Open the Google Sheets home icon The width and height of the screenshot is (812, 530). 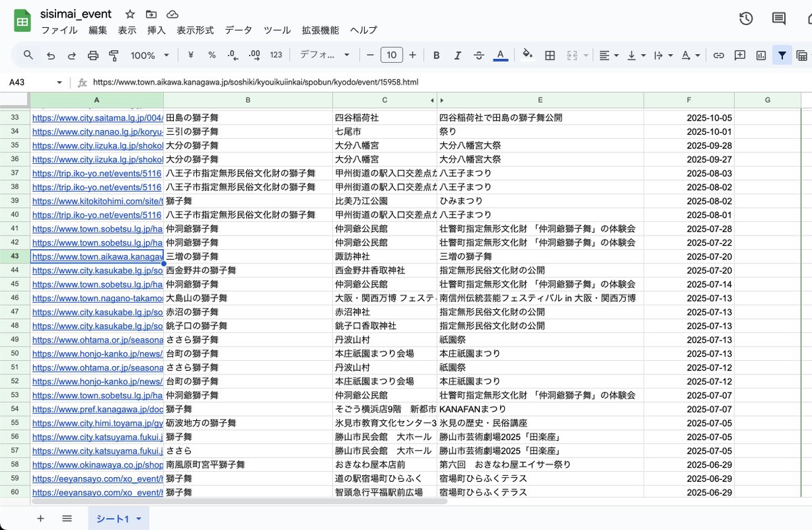click(x=22, y=21)
